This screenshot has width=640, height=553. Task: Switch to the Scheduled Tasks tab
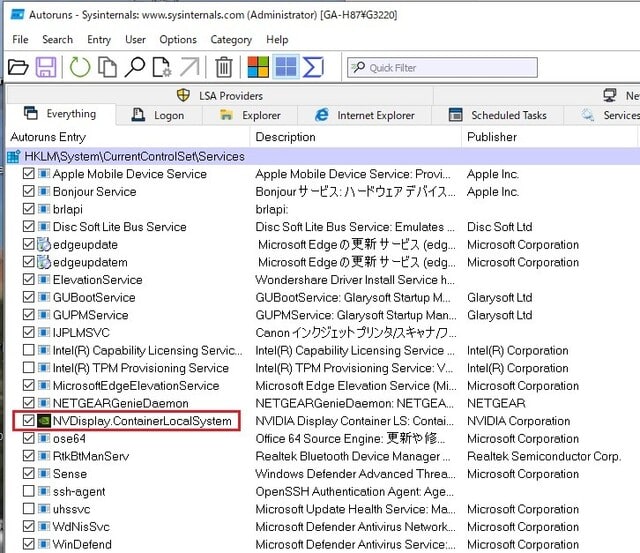[x=497, y=115]
